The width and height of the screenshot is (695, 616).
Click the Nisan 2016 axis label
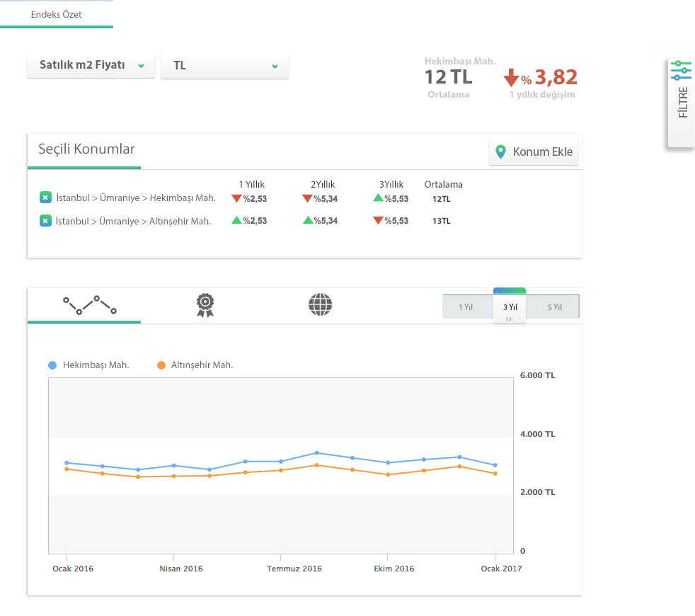click(x=181, y=569)
